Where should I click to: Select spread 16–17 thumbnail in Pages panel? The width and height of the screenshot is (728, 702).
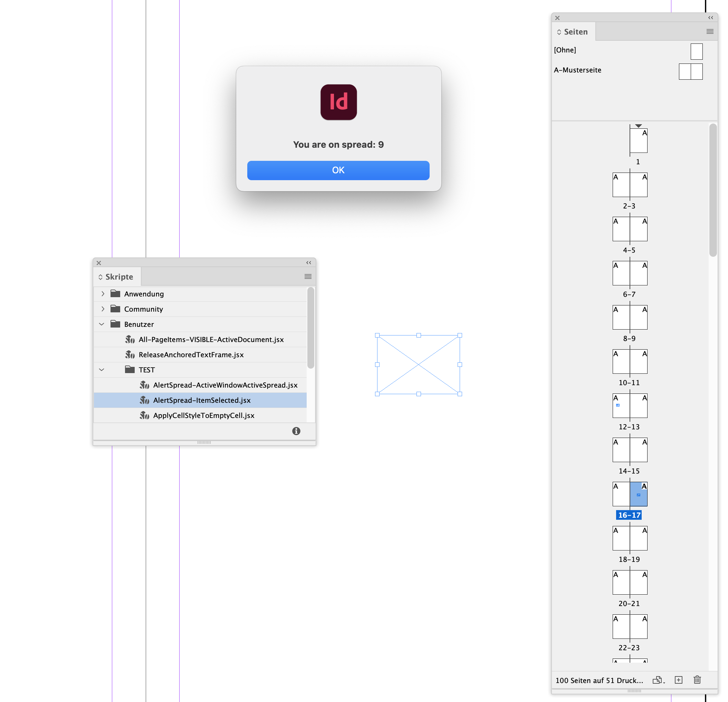coord(629,494)
